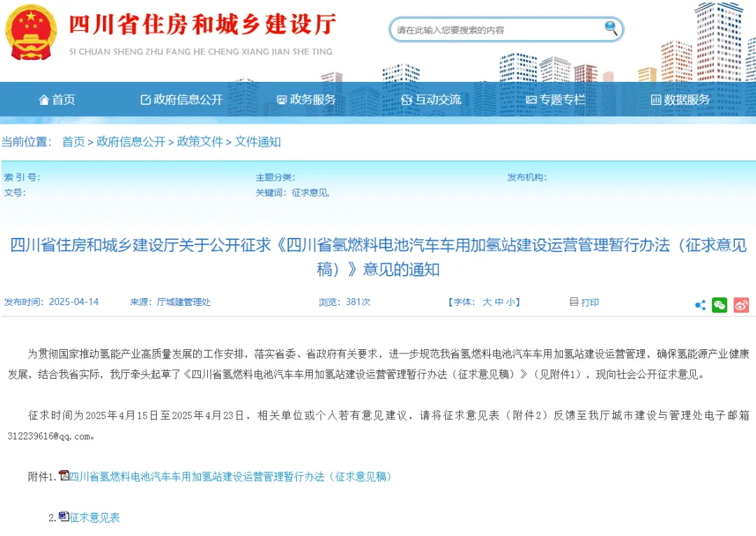
Task: Click the publish date 2025-04-14
Action: pos(73,302)
